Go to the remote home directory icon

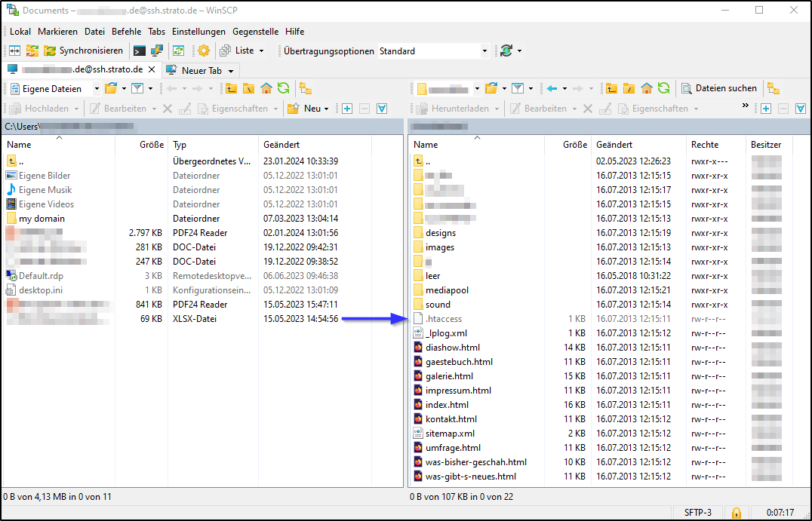click(x=646, y=87)
